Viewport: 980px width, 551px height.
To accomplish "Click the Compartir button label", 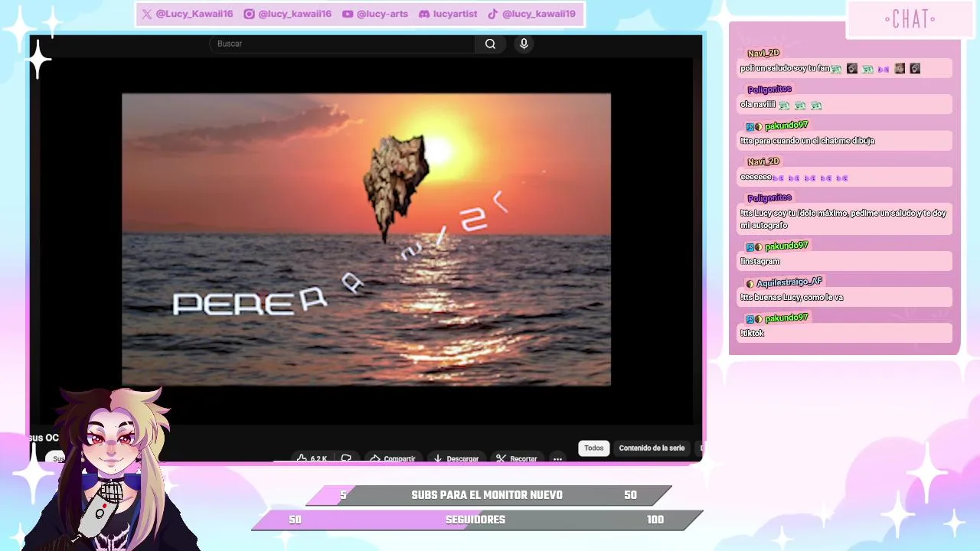I will point(400,458).
